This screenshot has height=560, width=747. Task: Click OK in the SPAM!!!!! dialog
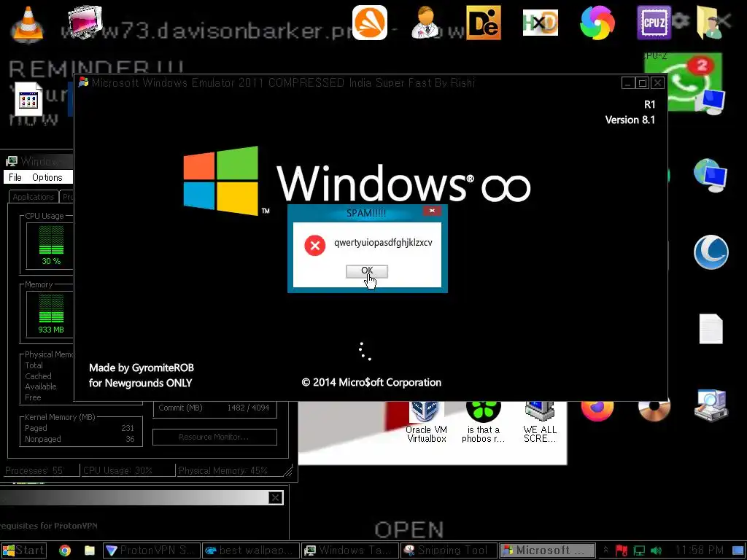pyautogui.click(x=366, y=271)
